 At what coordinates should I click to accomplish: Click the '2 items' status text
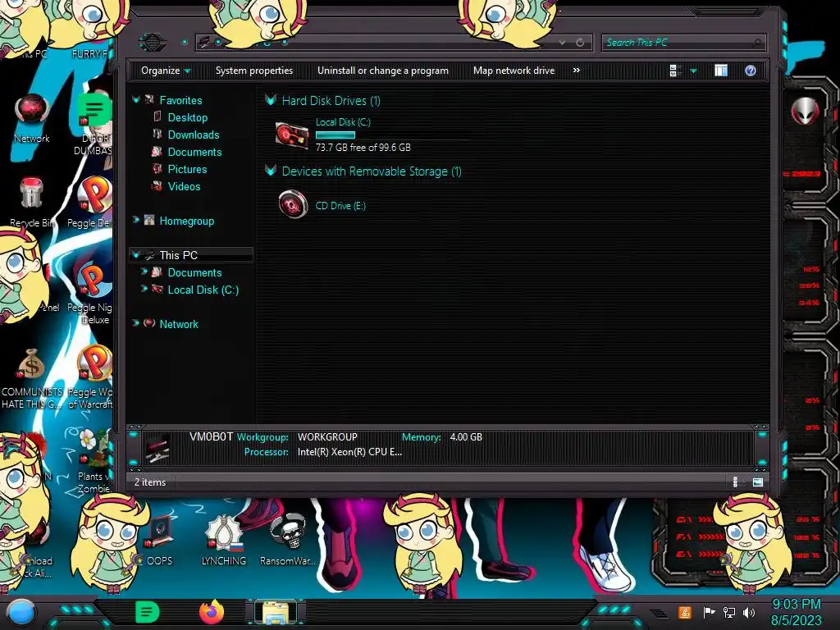(150, 482)
